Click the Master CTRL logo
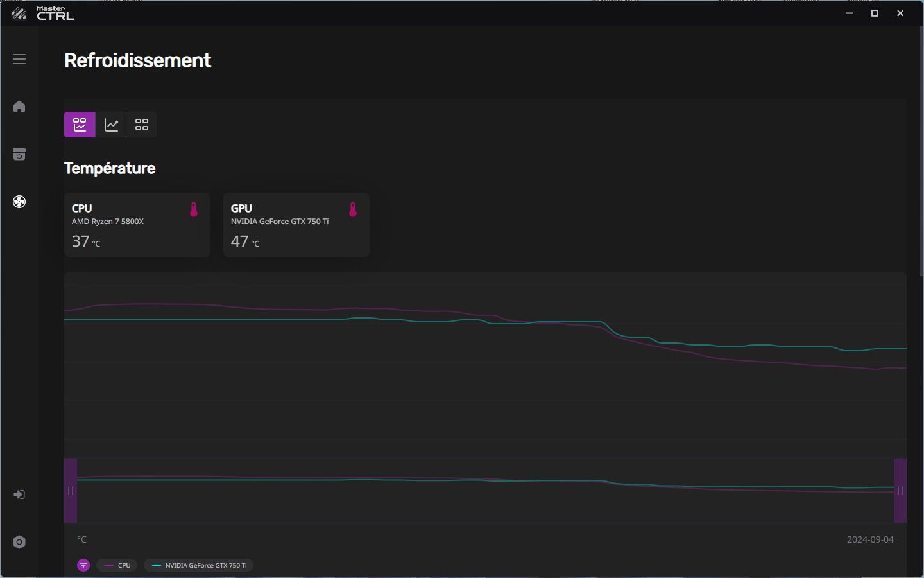The image size is (924, 578). [x=43, y=13]
